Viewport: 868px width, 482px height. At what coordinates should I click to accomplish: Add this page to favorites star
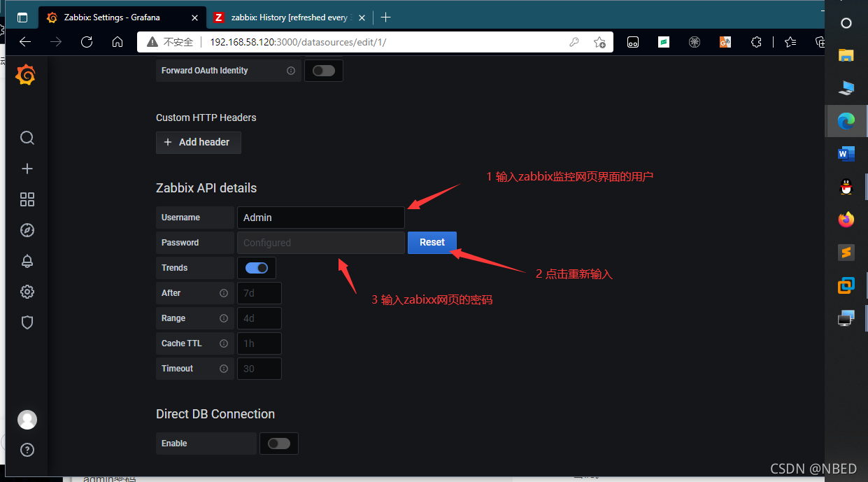pyautogui.click(x=599, y=42)
